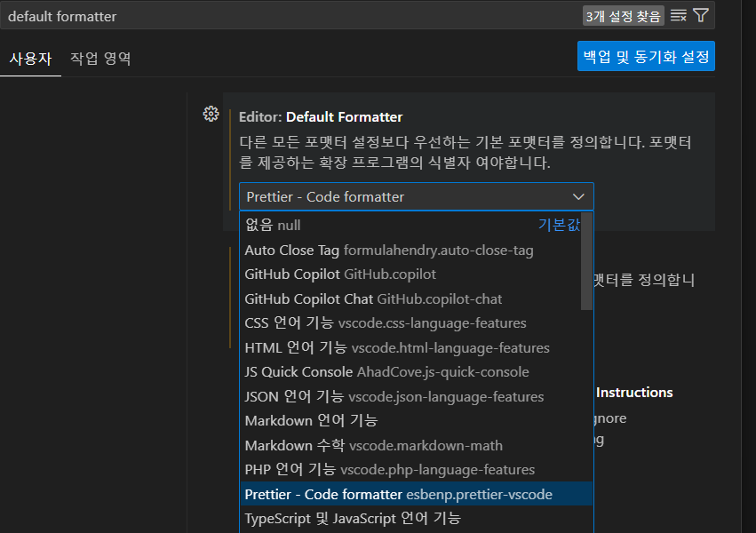The image size is (756, 533).
Task: Click the gear icon beside Default Formatter
Action: [211, 115]
